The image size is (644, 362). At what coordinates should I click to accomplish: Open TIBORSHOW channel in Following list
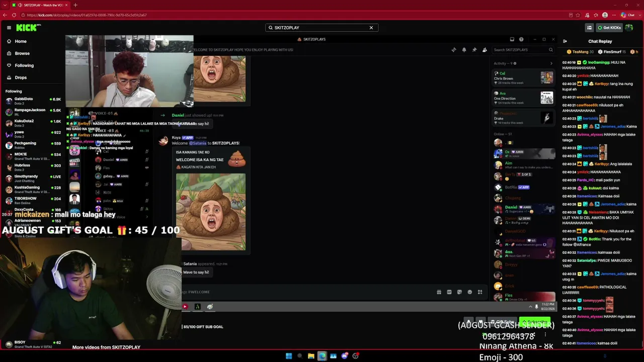coord(33,200)
